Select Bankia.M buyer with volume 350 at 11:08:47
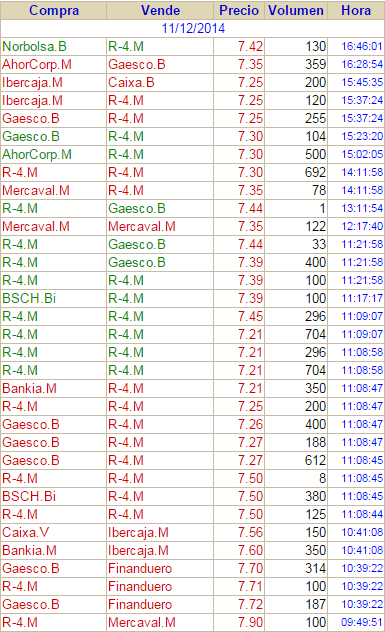 (54, 388)
